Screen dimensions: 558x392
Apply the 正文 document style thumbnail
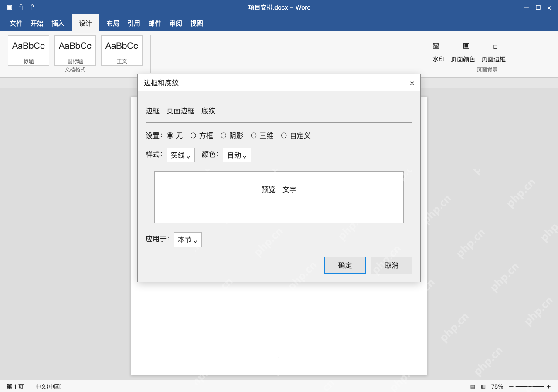(122, 51)
